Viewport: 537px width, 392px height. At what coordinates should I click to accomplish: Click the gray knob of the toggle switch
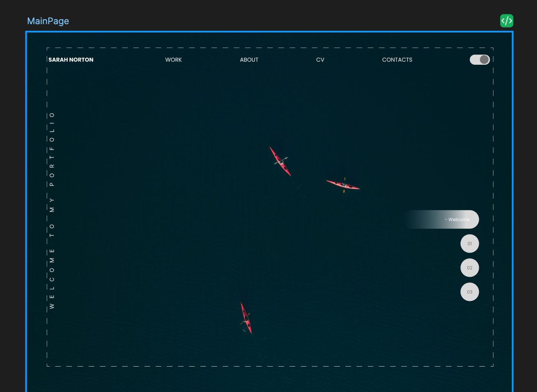(x=484, y=60)
